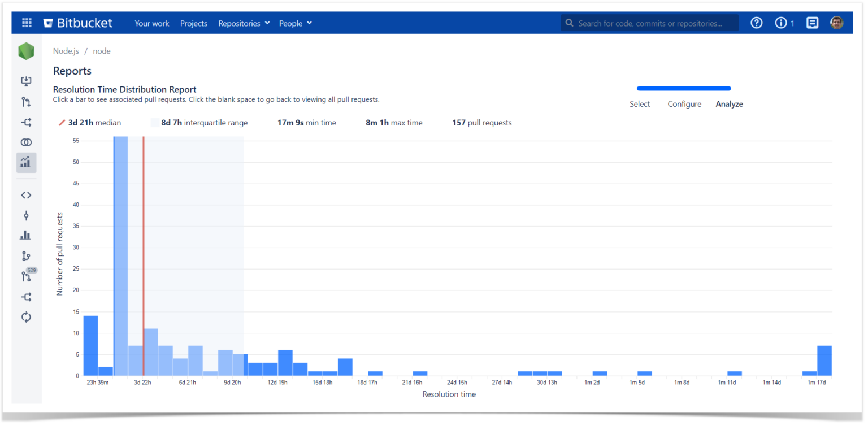This screenshot has height=425, width=868.
Task: Select the clone/download icon in the sidebar
Action: pos(26,81)
